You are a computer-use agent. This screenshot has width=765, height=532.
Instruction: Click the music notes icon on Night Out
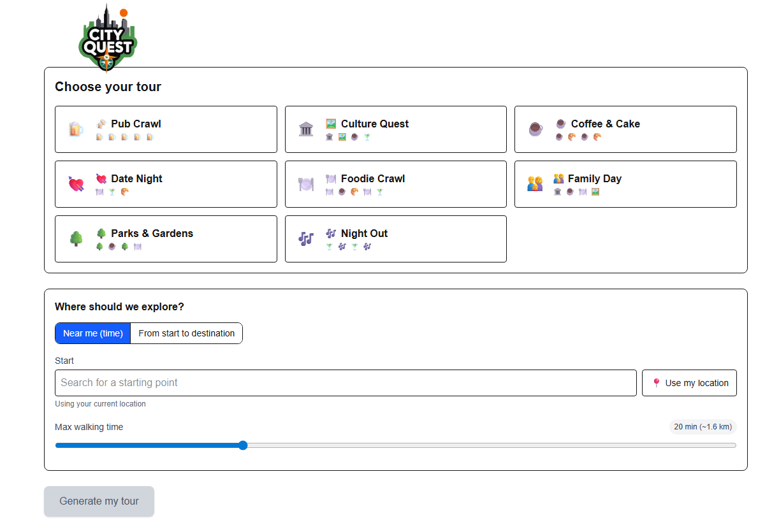pos(305,238)
